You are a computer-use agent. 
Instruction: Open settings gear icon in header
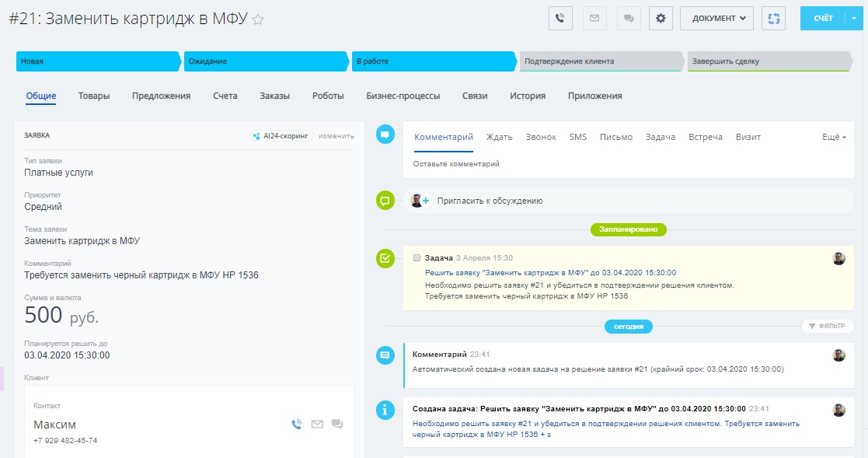pyautogui.click(x=661, y=18)
